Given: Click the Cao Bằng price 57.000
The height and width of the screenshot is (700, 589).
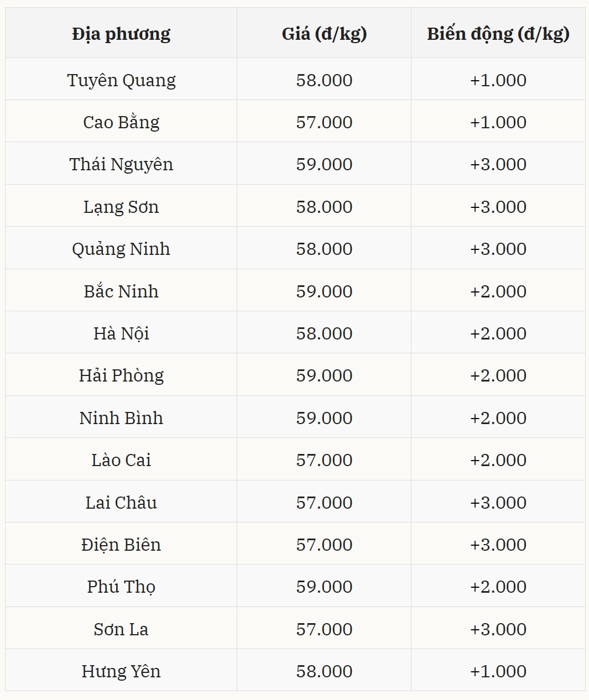Looking at the screenshot, I should pos(324,122).
